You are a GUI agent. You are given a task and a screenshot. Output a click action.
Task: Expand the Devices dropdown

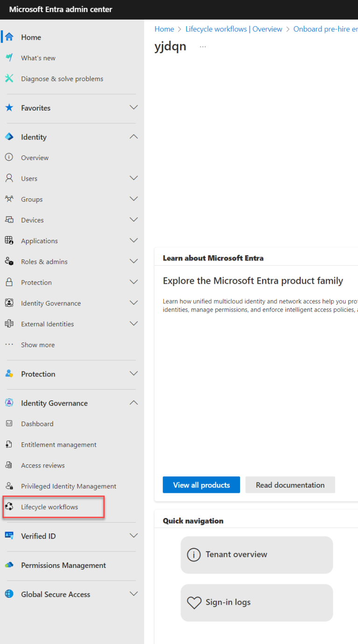coord(134,219)
